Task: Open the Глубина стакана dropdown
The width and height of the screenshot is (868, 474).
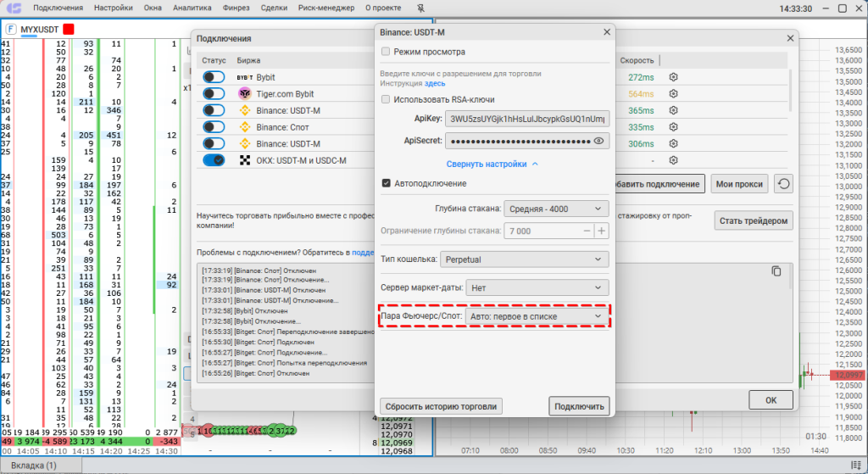Action: coord(556,209)
